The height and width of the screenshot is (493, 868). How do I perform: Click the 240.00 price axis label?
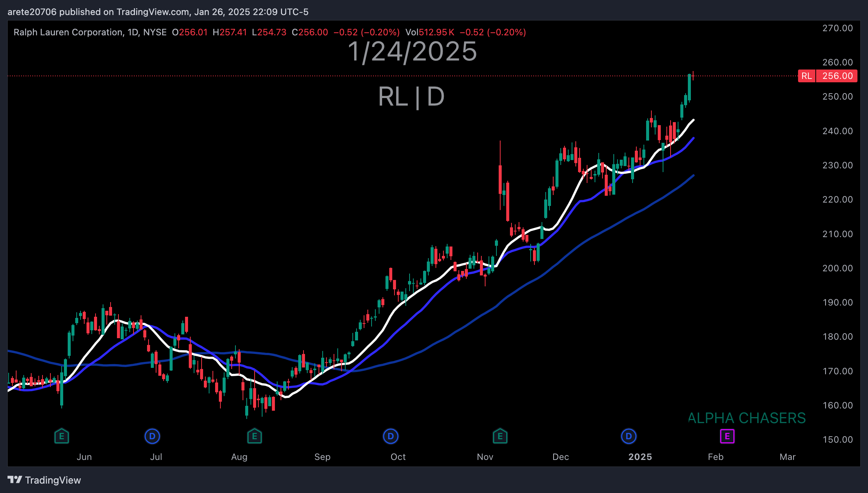point(838,131)
